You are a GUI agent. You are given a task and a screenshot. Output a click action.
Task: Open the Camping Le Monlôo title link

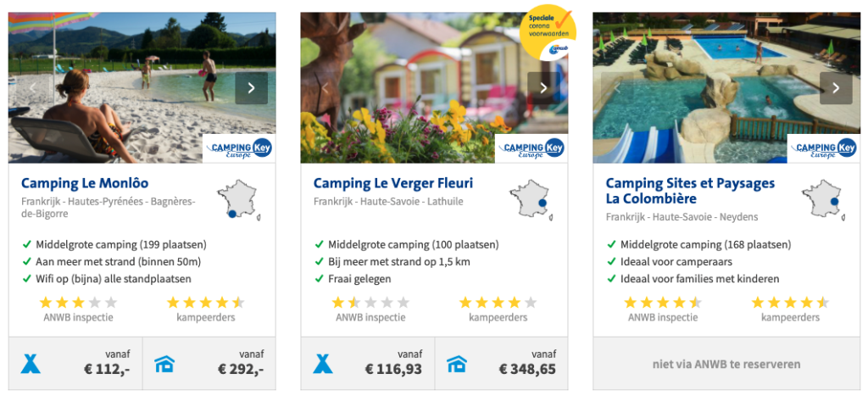85,183
